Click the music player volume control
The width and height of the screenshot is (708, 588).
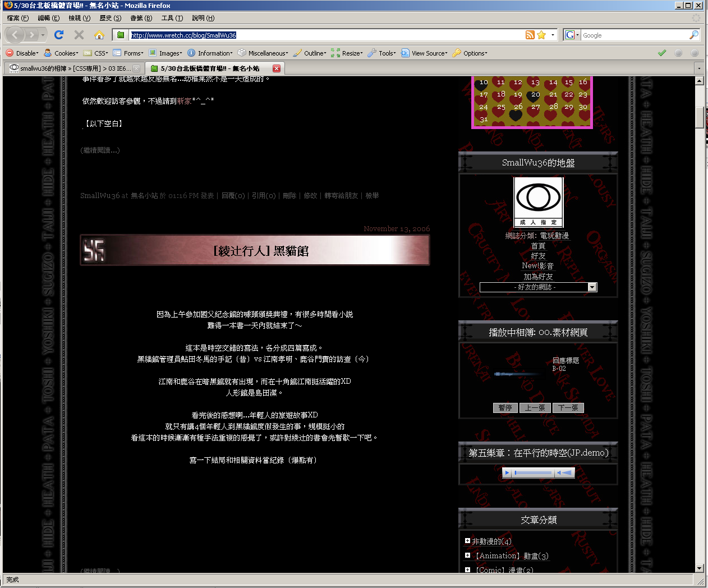tap(565, 473)
